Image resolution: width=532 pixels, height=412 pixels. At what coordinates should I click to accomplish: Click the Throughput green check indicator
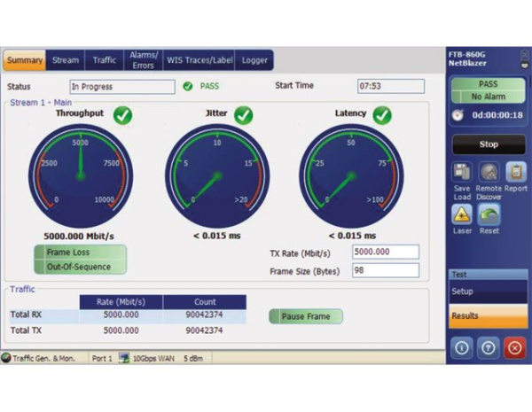(123, 115)
